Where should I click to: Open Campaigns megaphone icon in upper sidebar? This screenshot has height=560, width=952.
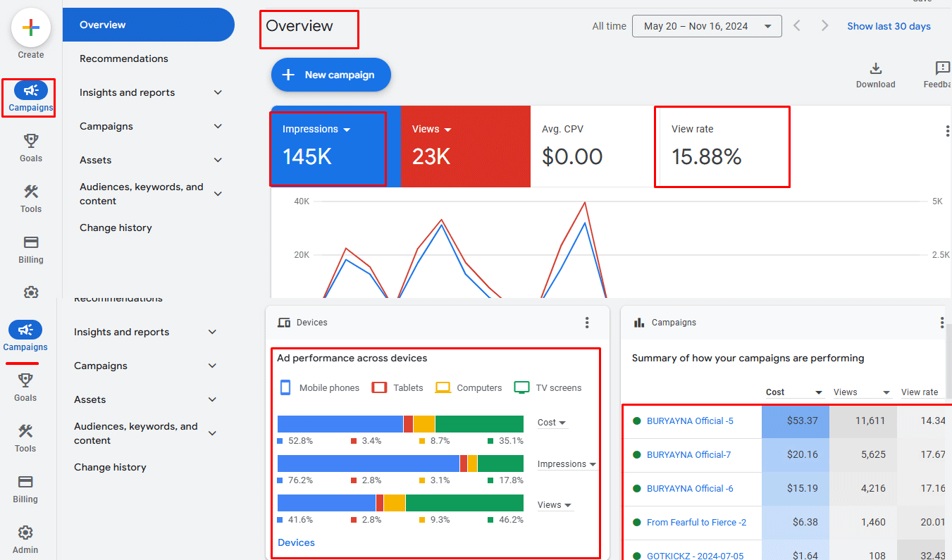click(x=31, y=90)
